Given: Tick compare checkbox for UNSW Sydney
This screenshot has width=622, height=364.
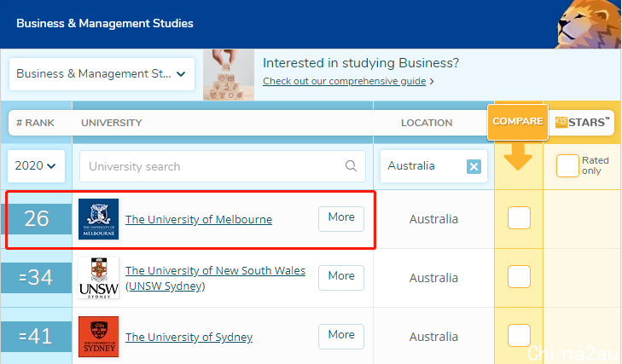Looking at the screenshot, I should 519,276.
